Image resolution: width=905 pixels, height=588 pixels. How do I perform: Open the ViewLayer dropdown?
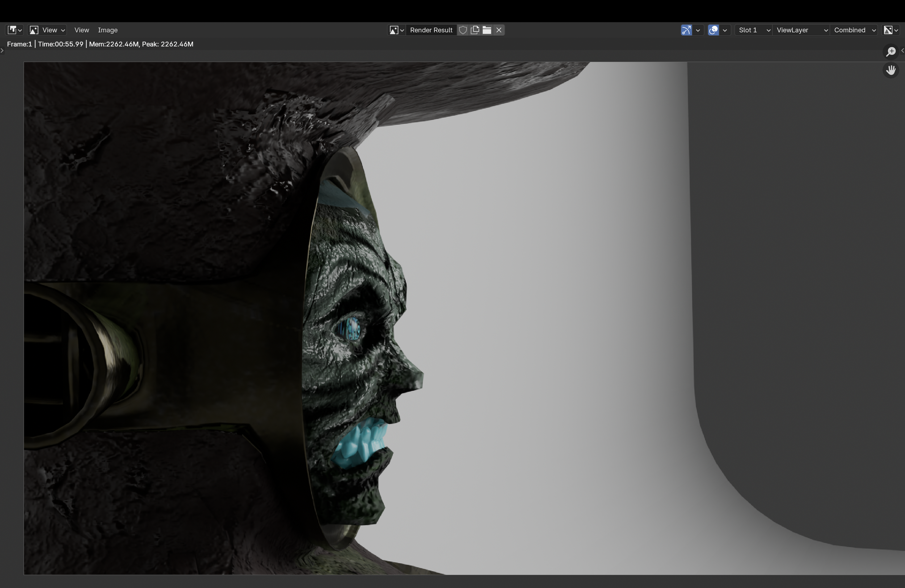tap(801, 30)
